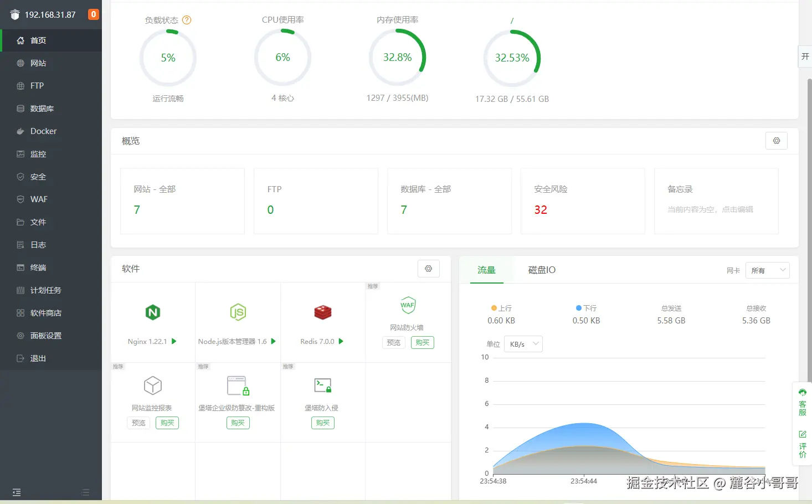Open the 概览 panel settings gear
The image size is (812, 504).
pos(776,141)
